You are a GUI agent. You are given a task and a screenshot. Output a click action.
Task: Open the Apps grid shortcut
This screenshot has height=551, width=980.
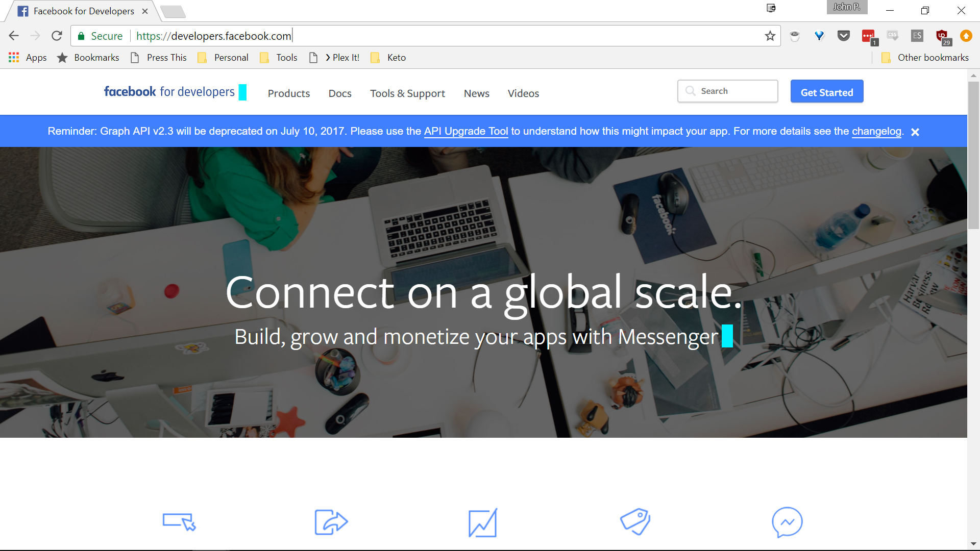point(28,58)
